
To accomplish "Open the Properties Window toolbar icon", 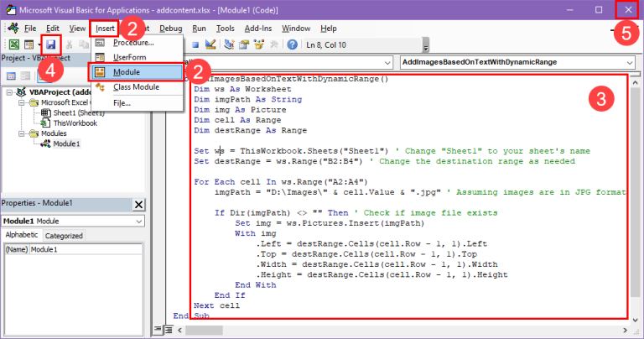I will point(244,44).
